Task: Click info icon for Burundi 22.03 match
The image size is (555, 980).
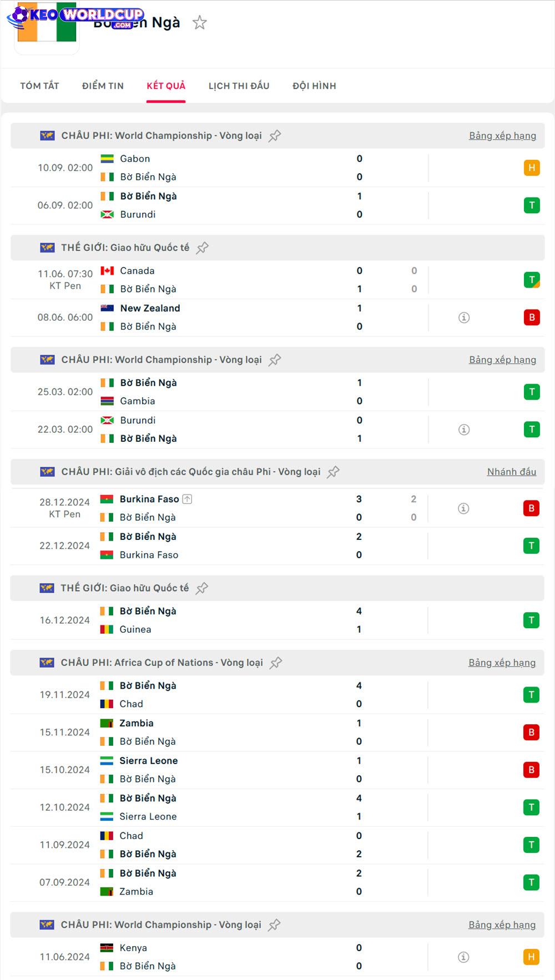Action: [464, 430]
